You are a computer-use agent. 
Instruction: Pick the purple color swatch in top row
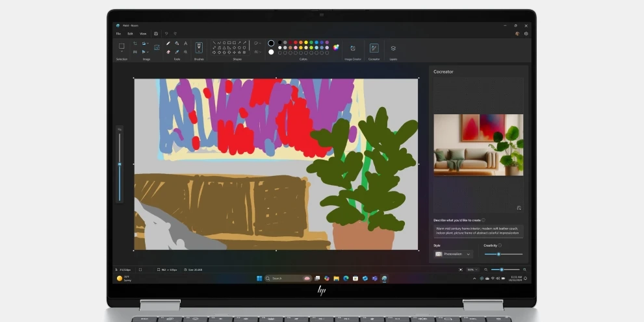(x=327, y=42)
